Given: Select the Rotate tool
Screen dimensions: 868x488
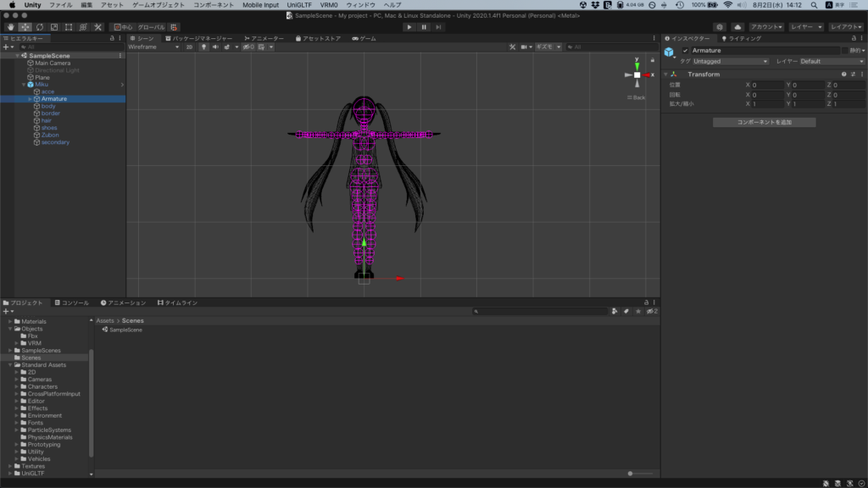Looking at the screenshot, I should (x=39, y=27).
